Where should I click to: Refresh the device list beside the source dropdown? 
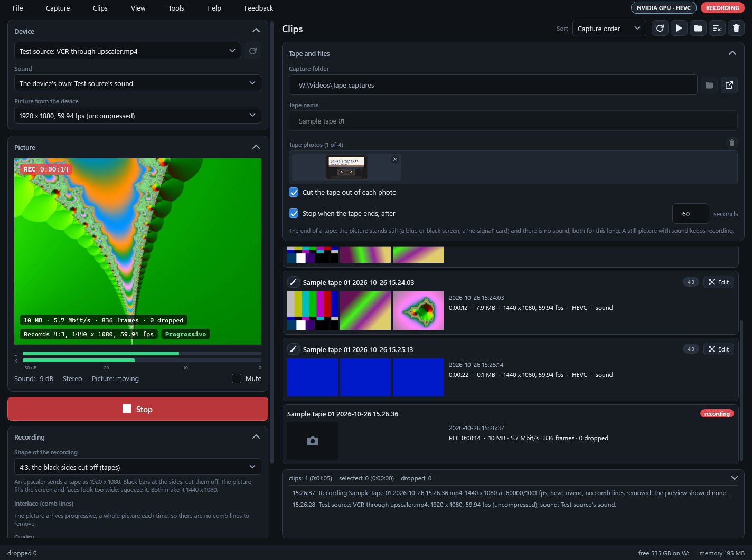(x=253, y=51)
